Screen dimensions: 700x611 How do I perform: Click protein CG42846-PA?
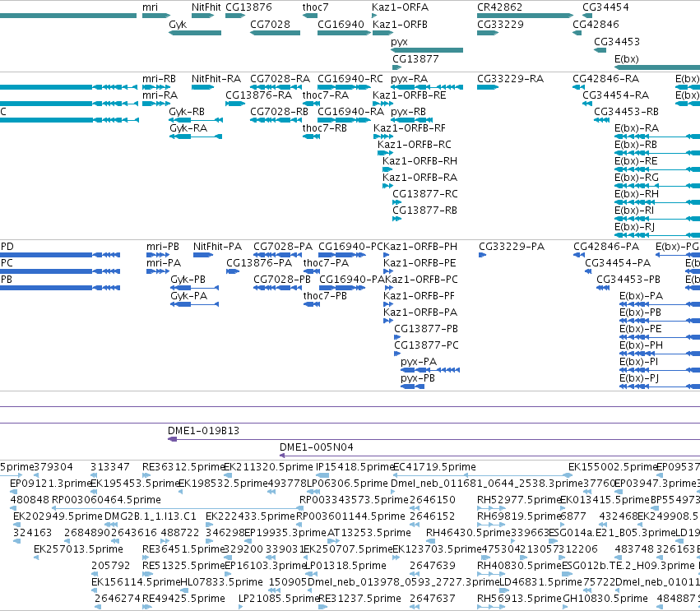(x=579, y=255)
